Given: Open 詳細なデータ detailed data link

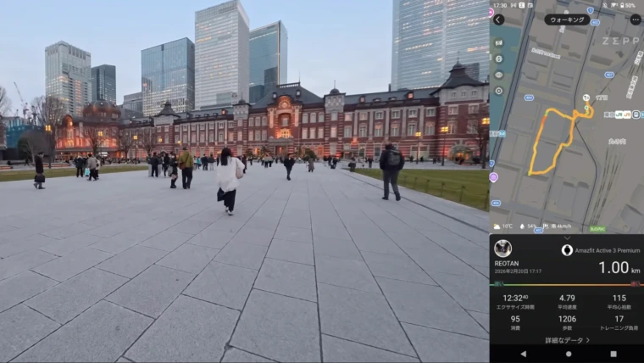Looking at the screenshot, I should (x=567, y=340).
